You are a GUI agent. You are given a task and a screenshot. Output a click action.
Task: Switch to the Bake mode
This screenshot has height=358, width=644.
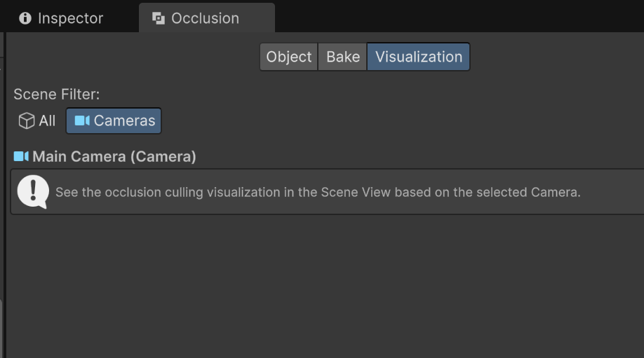point(342,57)
